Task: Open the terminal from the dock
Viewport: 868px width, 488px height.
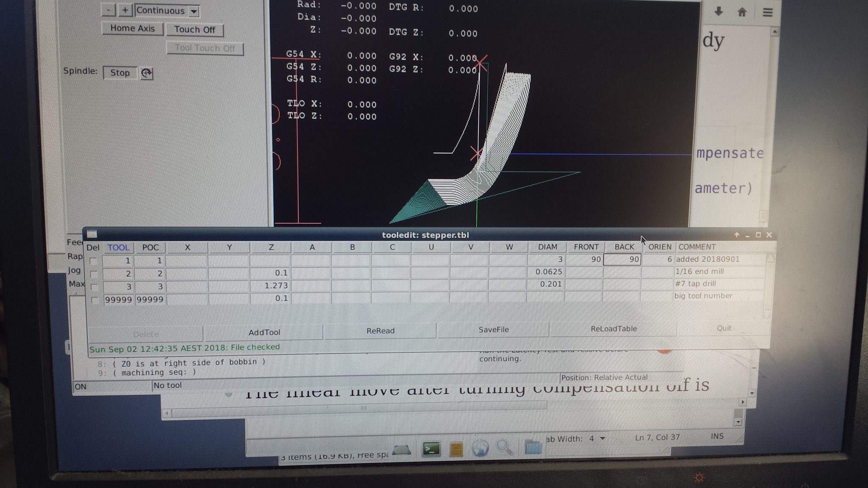Action: pyautogui.click(x=431, y=449)
